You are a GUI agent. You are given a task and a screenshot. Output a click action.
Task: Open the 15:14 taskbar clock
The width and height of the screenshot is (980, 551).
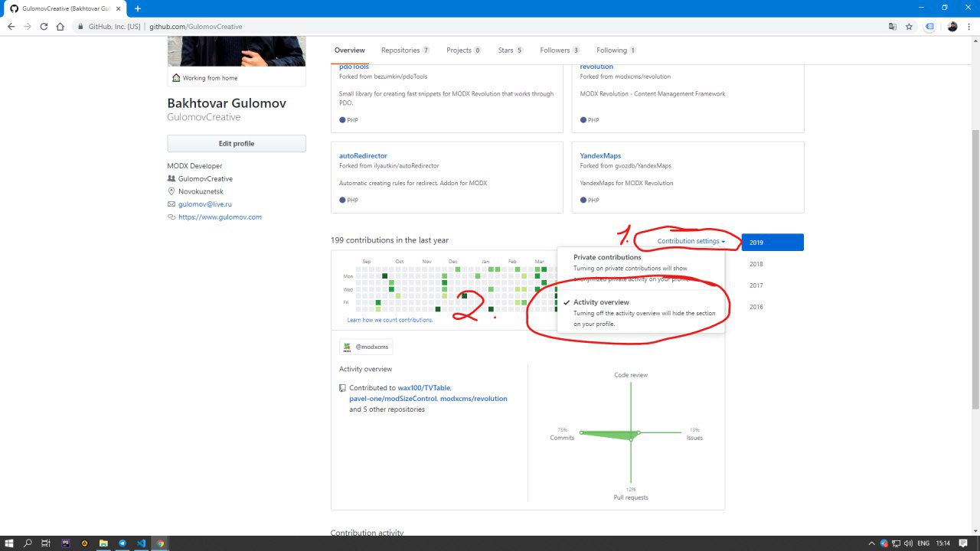coord(945,543)
